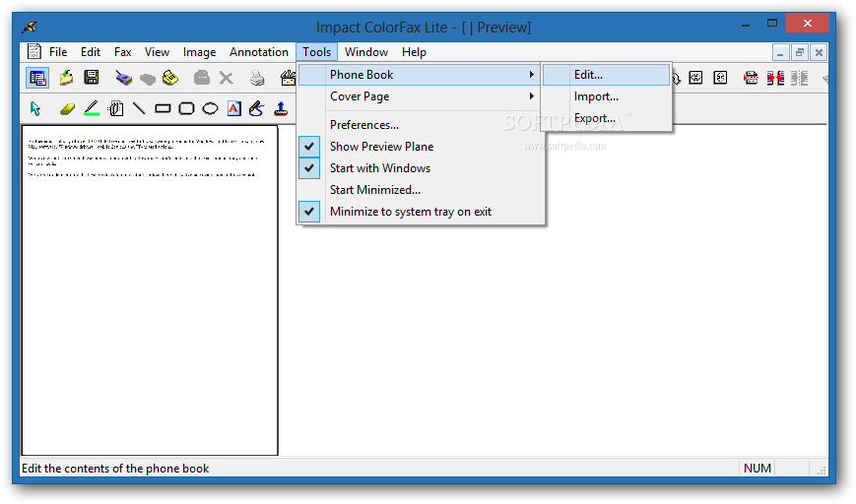This screenshot has height=504, width=856.
Task: Click the preview pane view toolbar icon
Action: pyautogui.click(x=37, y=78)
